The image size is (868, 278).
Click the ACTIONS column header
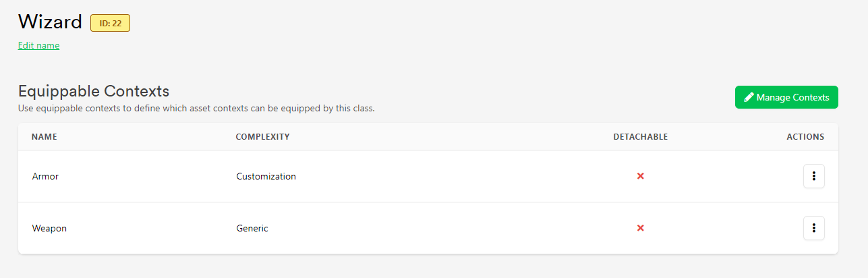[805, 137]
